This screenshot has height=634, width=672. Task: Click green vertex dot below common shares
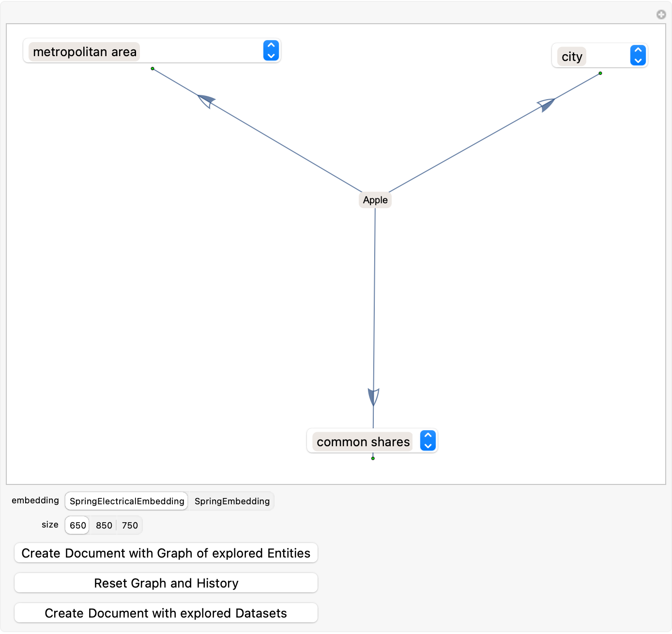click(373, 458)
